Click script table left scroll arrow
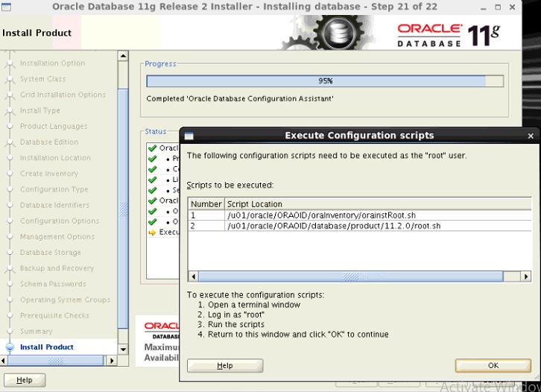The image size is (541, 392). pyautogui.click(x=193, y=276)
